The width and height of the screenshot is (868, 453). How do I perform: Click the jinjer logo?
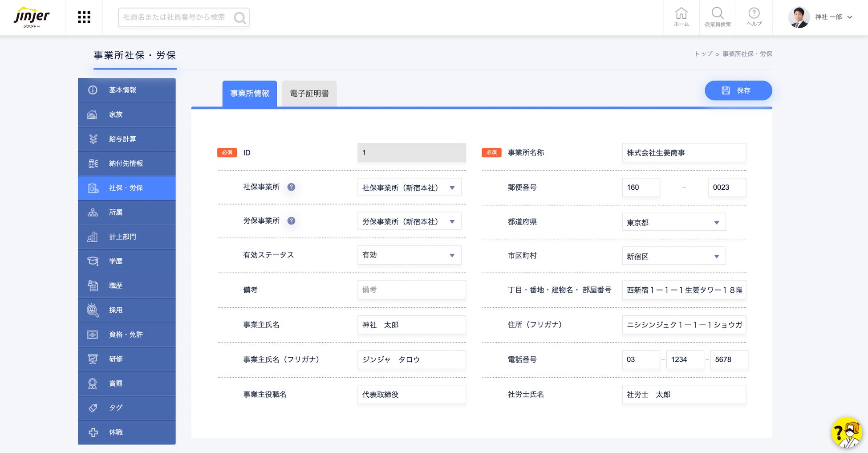tap(32, 17)
